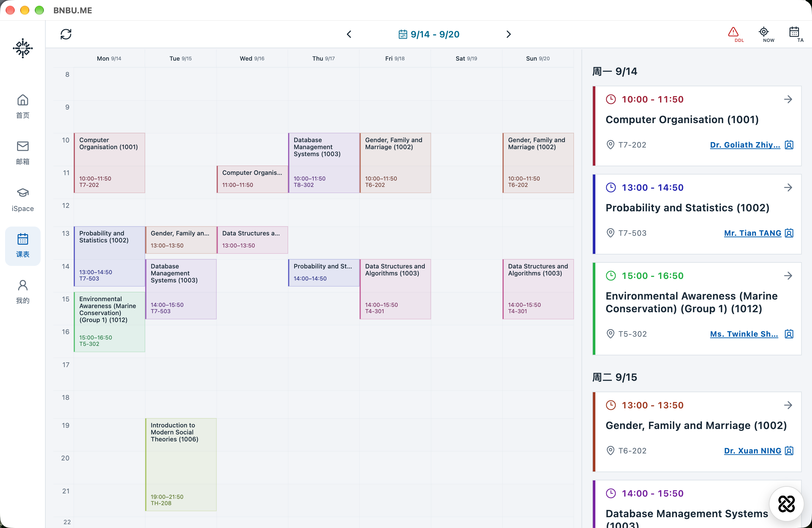Click location pin beside T6-202 in the side list
Image resolution: width=812 pixels, height=528 pixels.
(x=610, y=451)
